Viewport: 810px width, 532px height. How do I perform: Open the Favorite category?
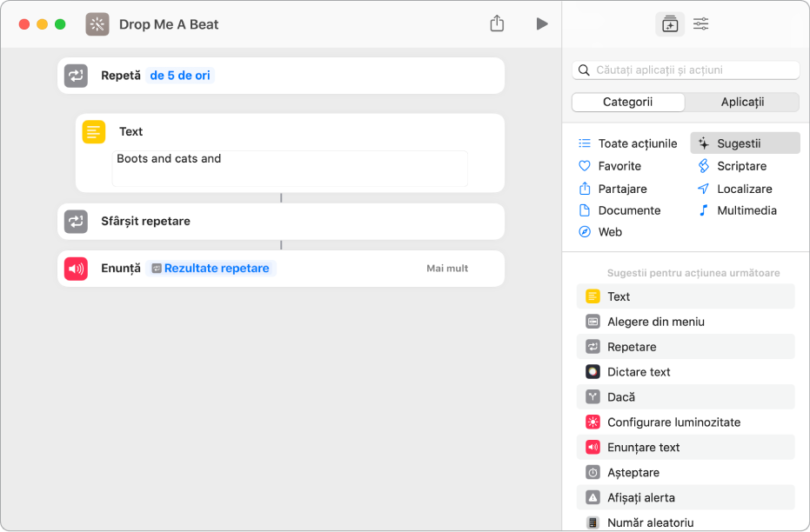click(610, 166)
